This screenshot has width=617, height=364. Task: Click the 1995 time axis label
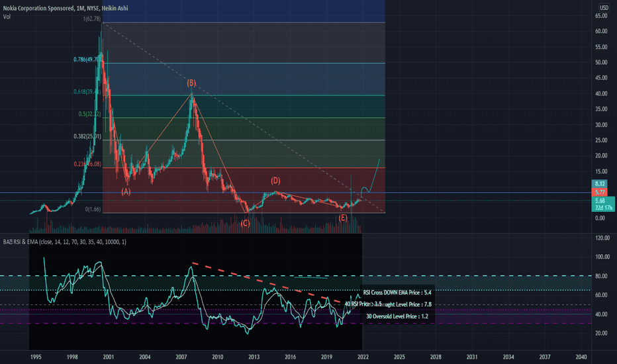(36, 357)
